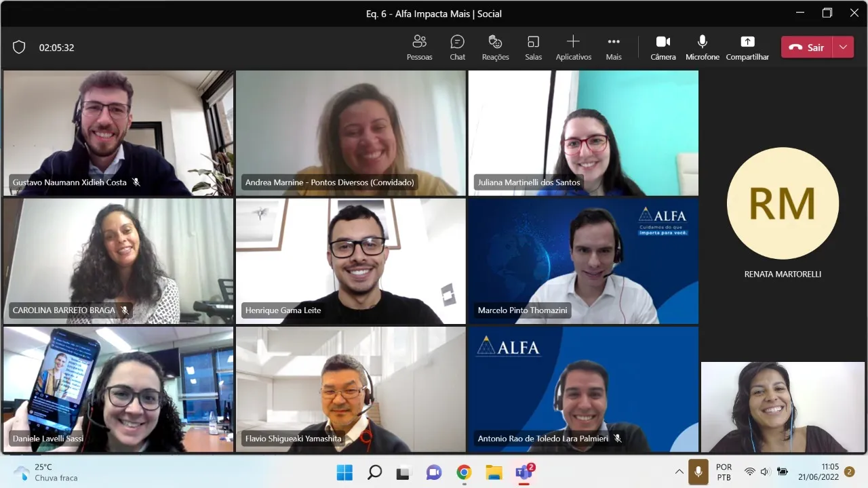Open the Windows Start menu

click(344, 472)
